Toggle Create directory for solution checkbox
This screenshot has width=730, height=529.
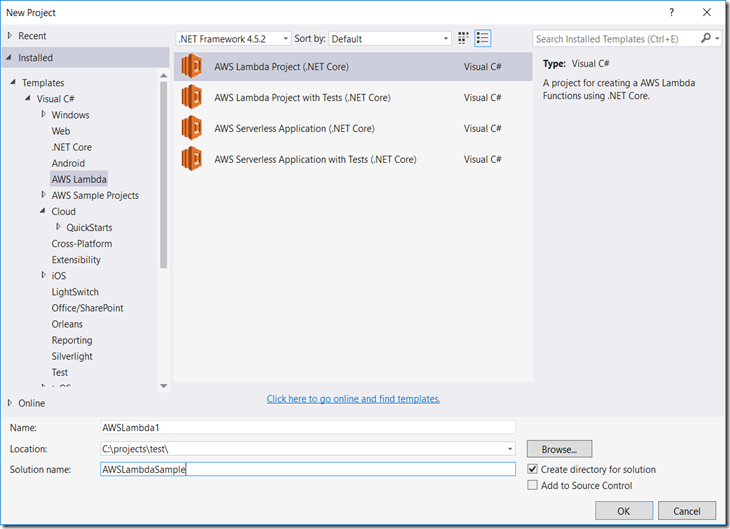(x=532, y=469)
